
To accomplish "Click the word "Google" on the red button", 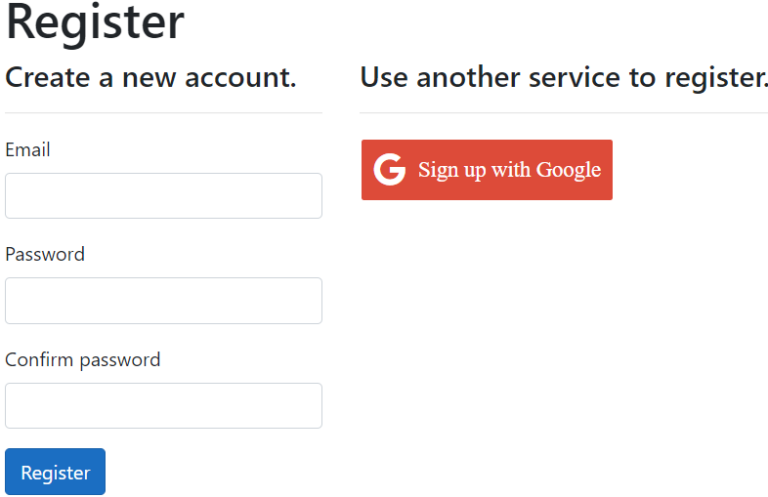I will [568, 170].
